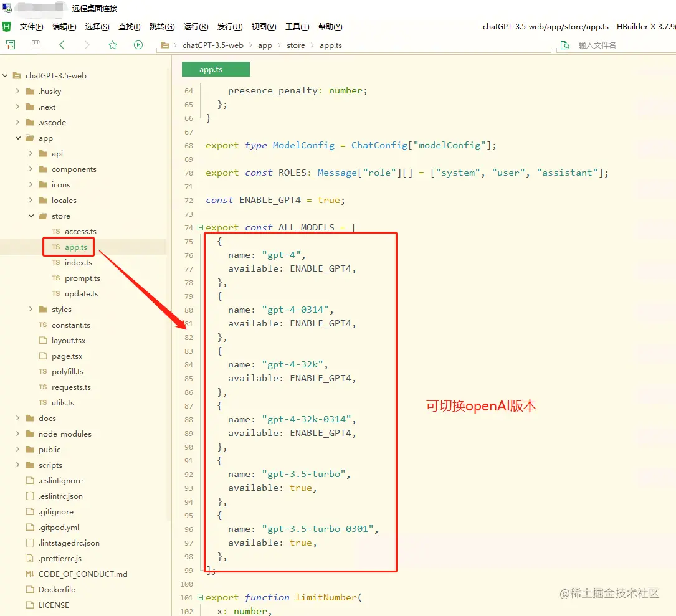Open utils.ts in the file tree
Image resolution: width=676 pixels, height=616 pixels.
pyautogui.click(x=62, y=402)
